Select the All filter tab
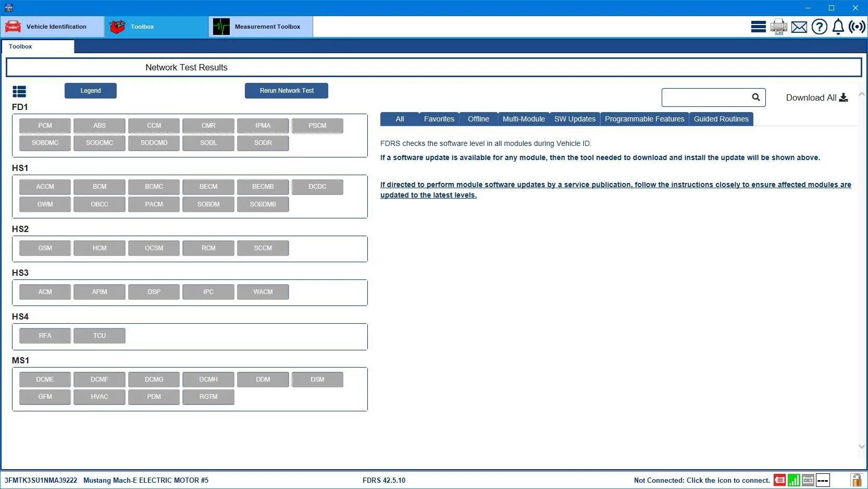Image resolution: width=868 pixels, height=489 pixels. click(400, 119)
